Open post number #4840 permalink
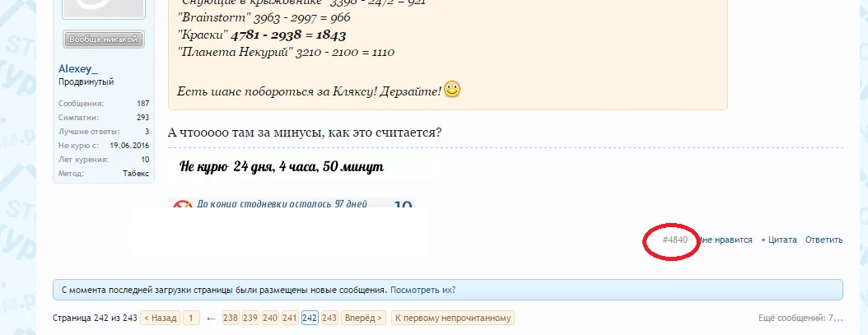 674,240
